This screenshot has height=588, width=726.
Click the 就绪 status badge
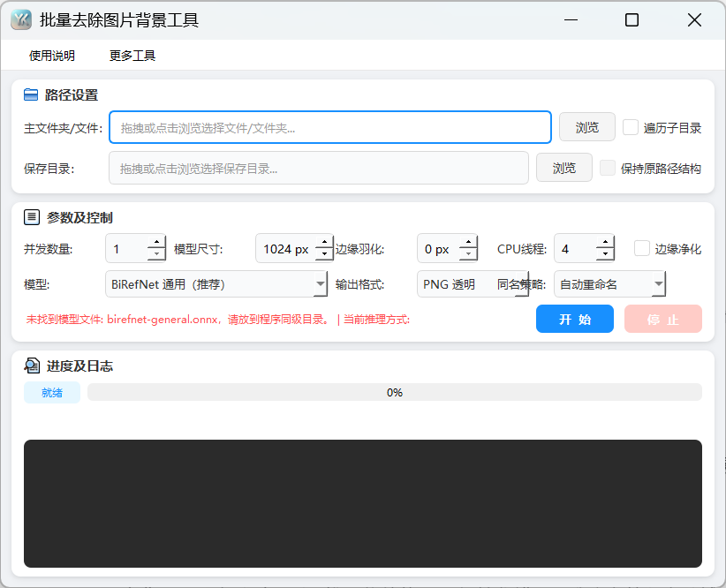tap(52, 393)
